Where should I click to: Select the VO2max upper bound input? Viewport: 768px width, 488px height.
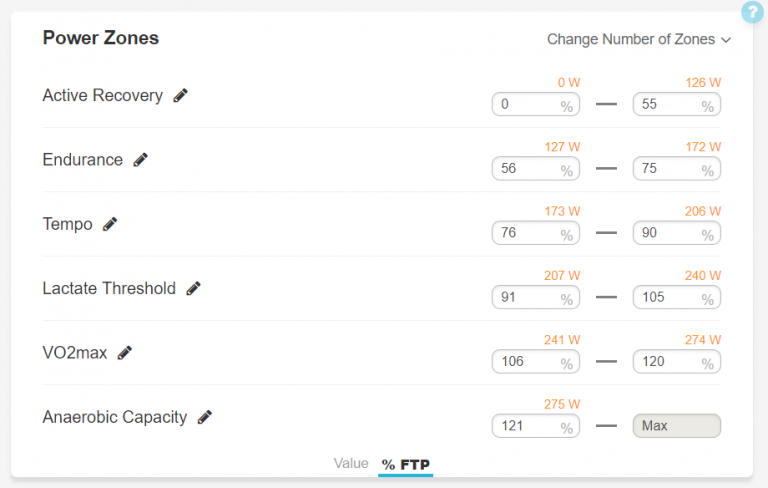coord(676,361)
